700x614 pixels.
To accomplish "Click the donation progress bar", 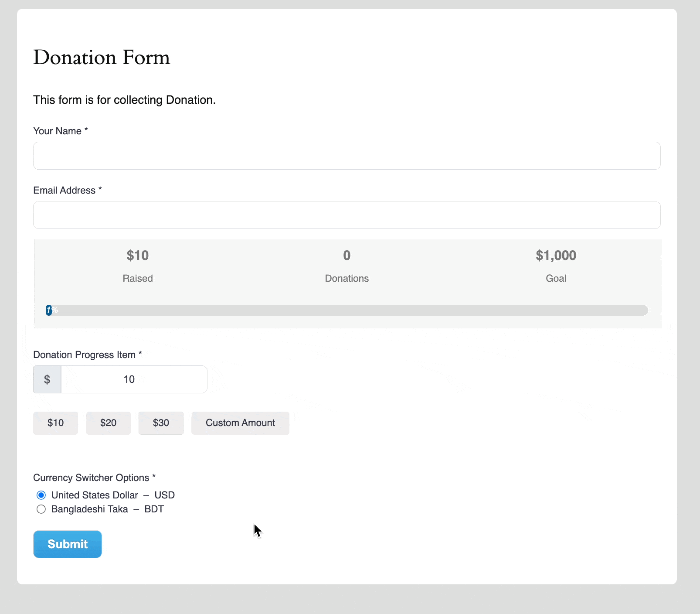I will point(347,310).
